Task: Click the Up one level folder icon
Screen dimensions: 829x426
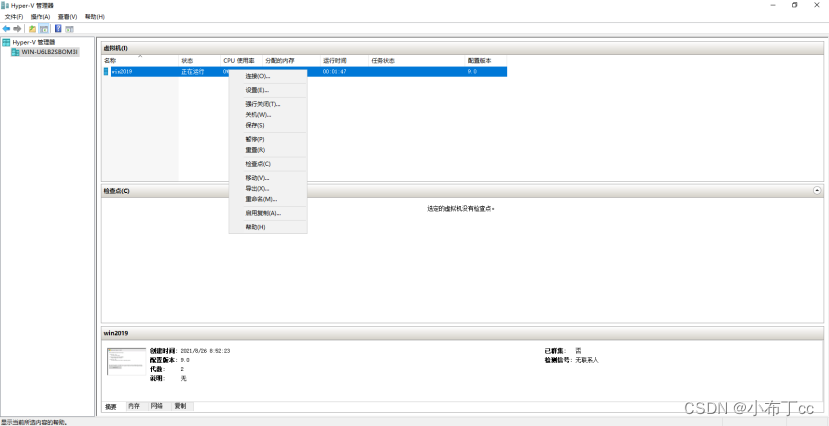Action: coord(32,29)
